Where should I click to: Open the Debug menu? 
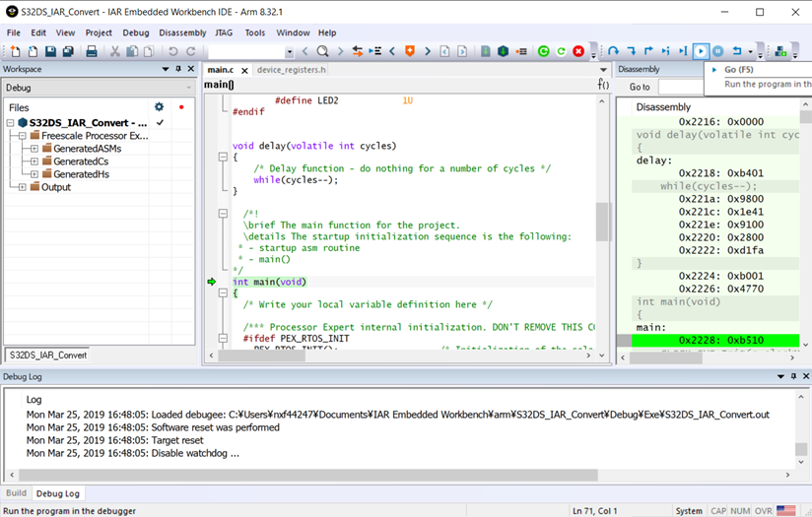[x=136, y=32]
